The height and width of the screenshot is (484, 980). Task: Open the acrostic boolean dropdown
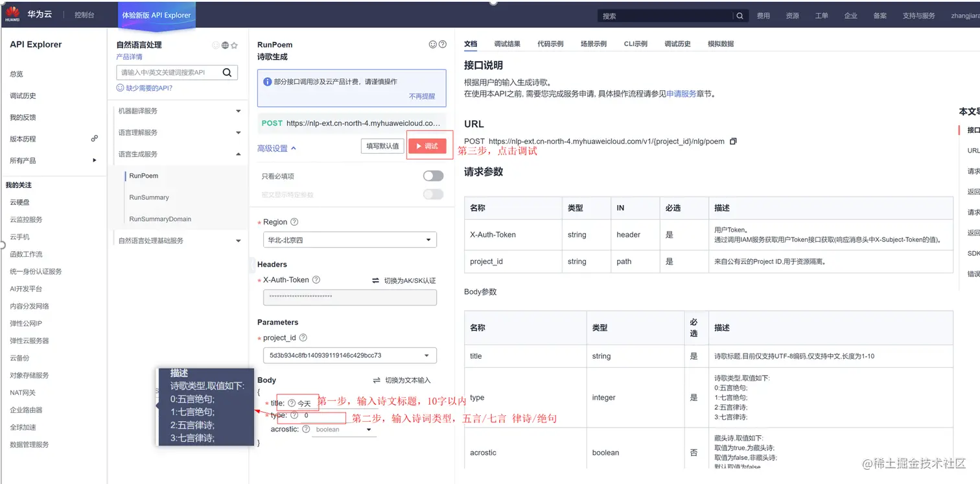[x=344, y=430]
